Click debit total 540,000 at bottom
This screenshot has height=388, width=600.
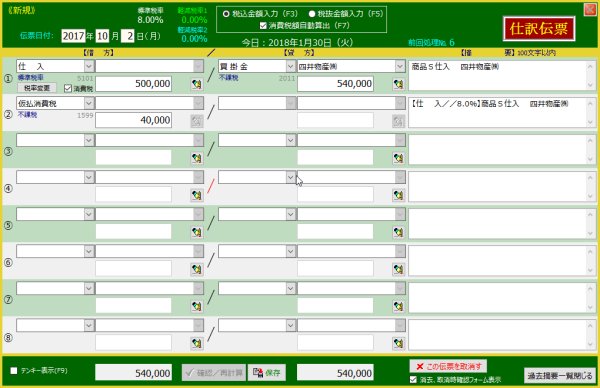click(134, 373)
